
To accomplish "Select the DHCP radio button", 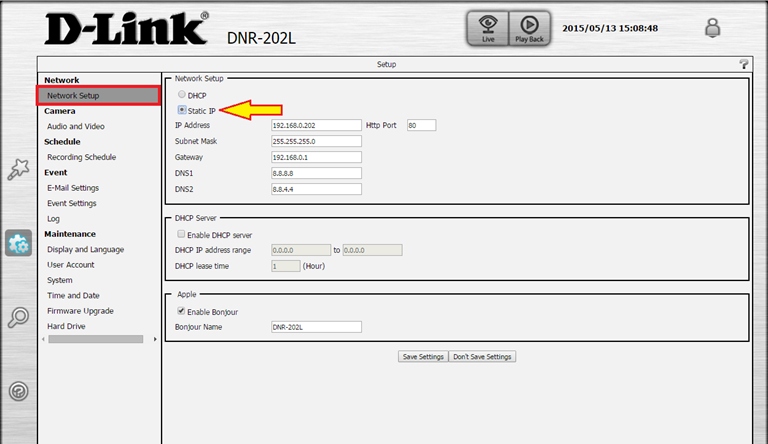I will 181,95.
